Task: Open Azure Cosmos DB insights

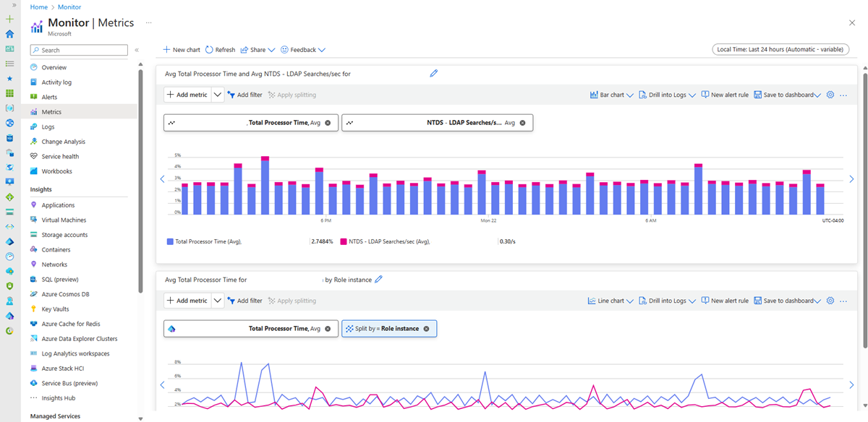Action: point(65,294)
